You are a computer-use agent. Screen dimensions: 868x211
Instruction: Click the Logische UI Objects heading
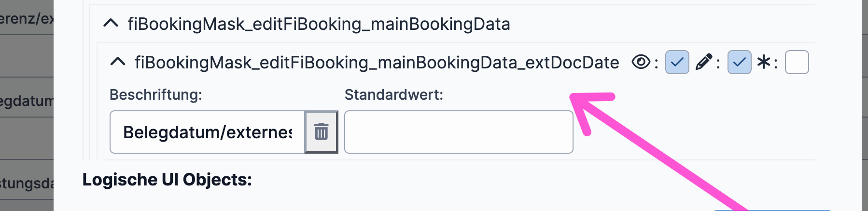point(167,180)
